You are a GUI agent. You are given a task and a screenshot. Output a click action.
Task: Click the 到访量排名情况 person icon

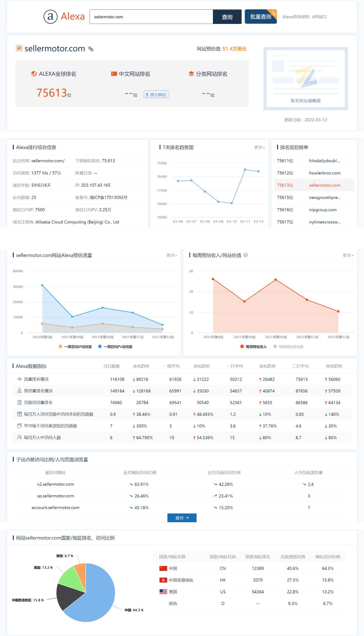click(x=20, y=391)
